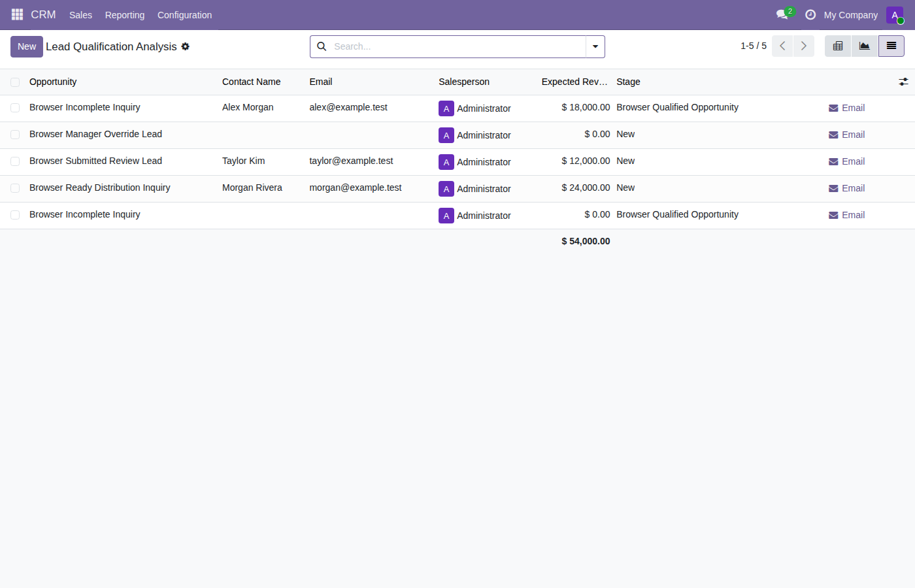Open the Configuration menu
915x588 pixels.
pos(185,15)
